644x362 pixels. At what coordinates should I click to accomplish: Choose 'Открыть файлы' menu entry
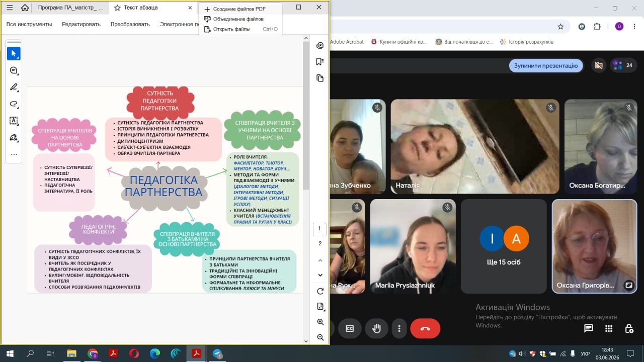pos(240,29)
